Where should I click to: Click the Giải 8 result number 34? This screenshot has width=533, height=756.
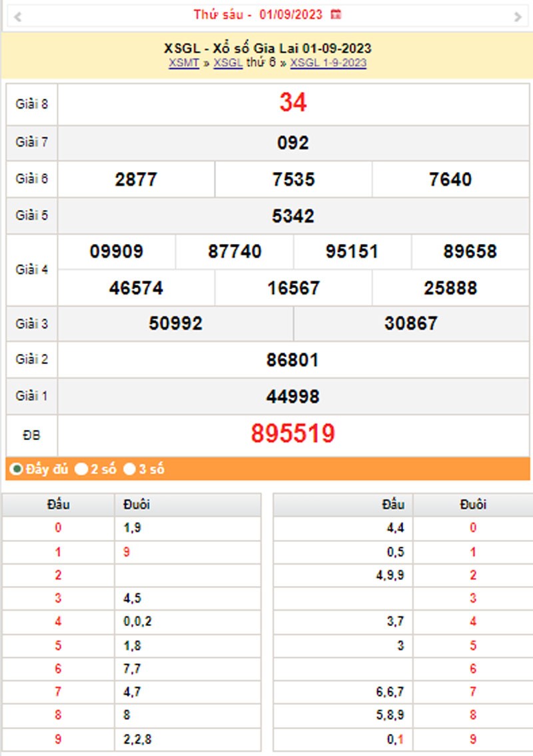(x=293, y=103)
